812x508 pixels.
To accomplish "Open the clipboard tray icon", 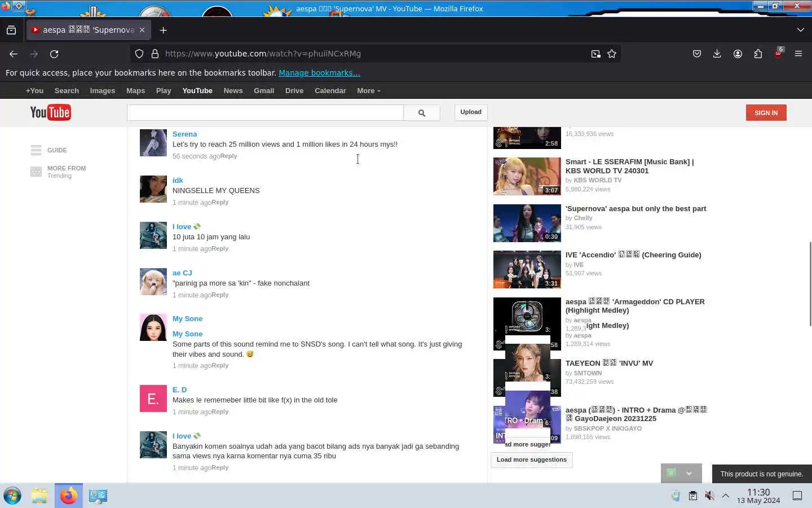I will (x=692, y=496).
